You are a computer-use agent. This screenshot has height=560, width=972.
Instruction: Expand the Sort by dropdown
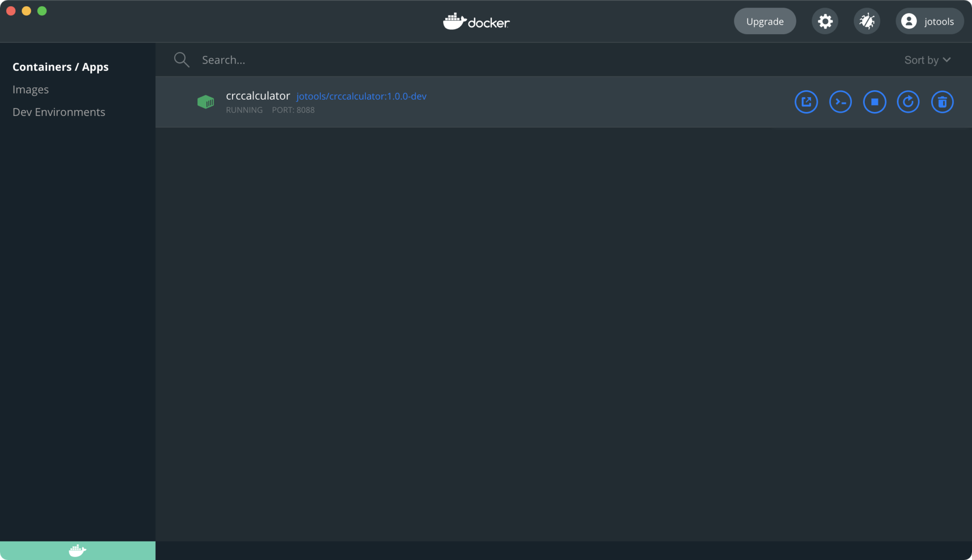(927, 60)
